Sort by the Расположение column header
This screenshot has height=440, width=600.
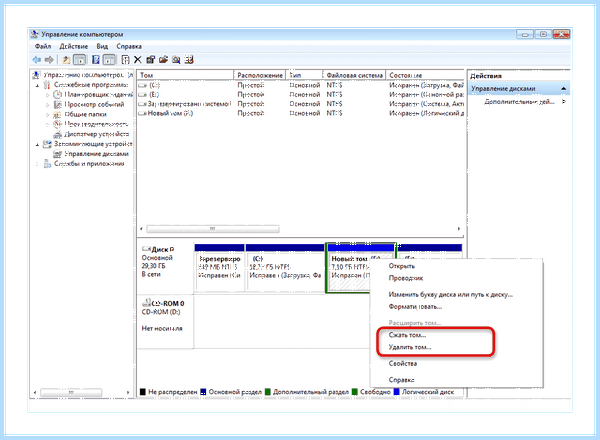pos(260,75)
